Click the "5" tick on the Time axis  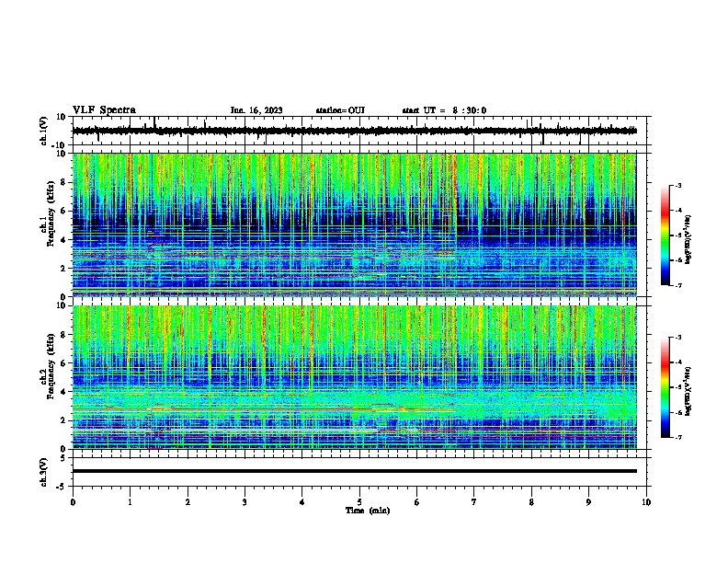pyautogui.click(x=359, y=502)
